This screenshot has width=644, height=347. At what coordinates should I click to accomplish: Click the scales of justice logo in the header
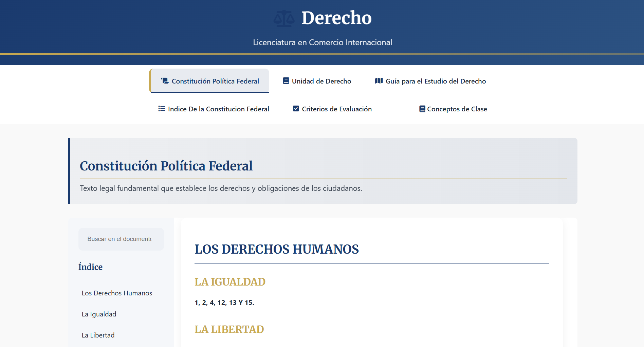point(284,18)
